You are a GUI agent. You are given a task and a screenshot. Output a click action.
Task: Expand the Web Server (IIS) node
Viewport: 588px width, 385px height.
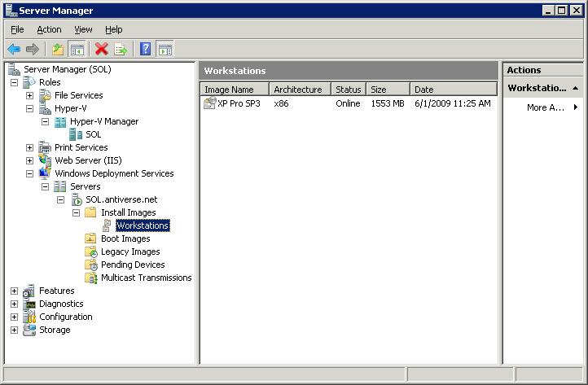[x=29, y=161]
